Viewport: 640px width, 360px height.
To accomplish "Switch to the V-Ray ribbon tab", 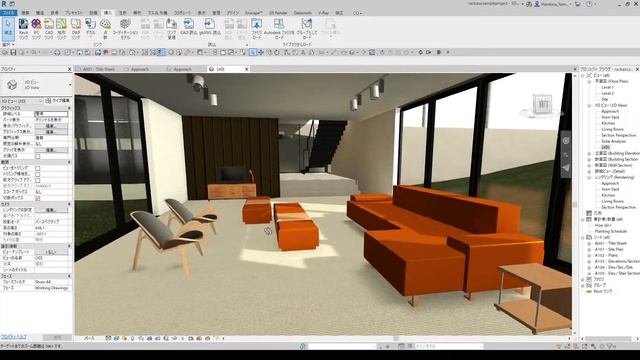I will [x=323, y=13].
